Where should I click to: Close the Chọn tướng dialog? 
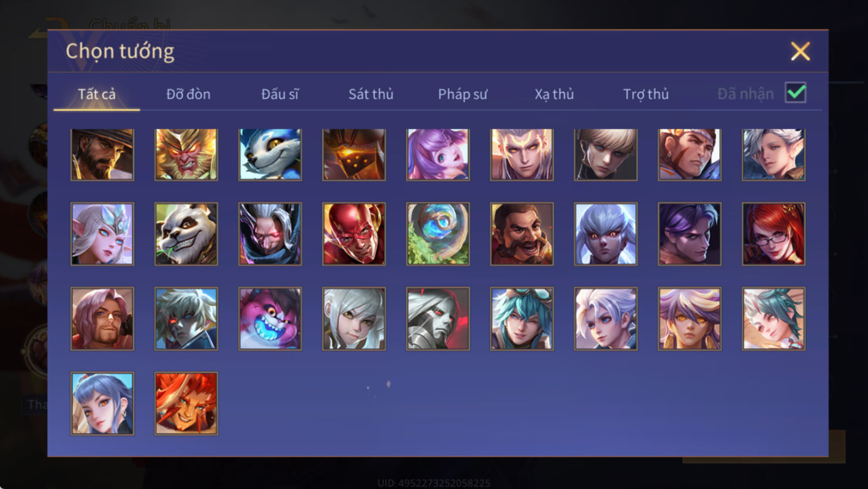(800, 51)
